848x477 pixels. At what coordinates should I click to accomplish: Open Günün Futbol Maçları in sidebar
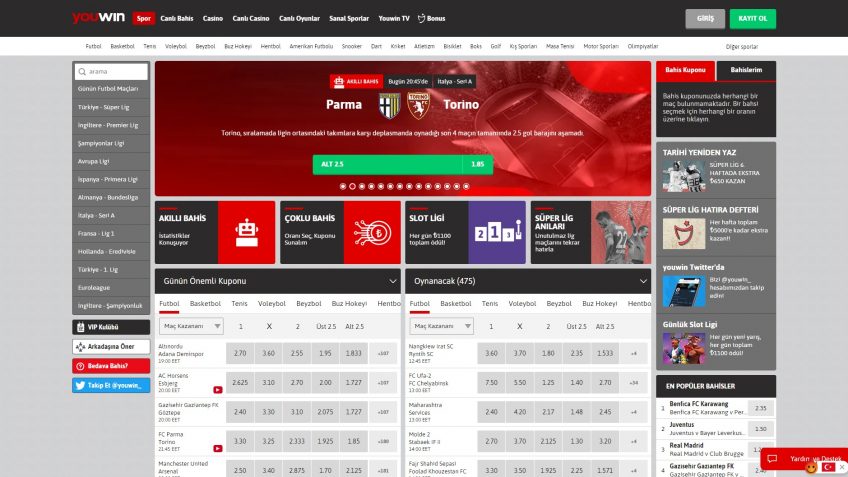click(x=111, y=89)
